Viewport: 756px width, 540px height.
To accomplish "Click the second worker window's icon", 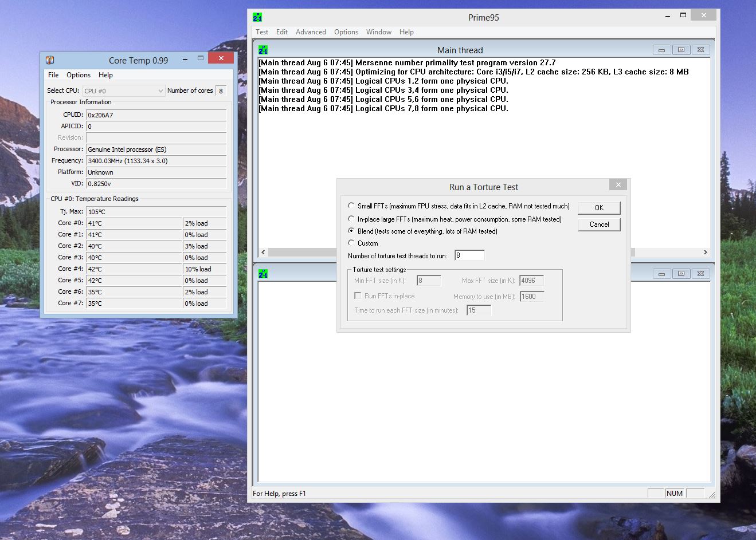I will point(263,274).
